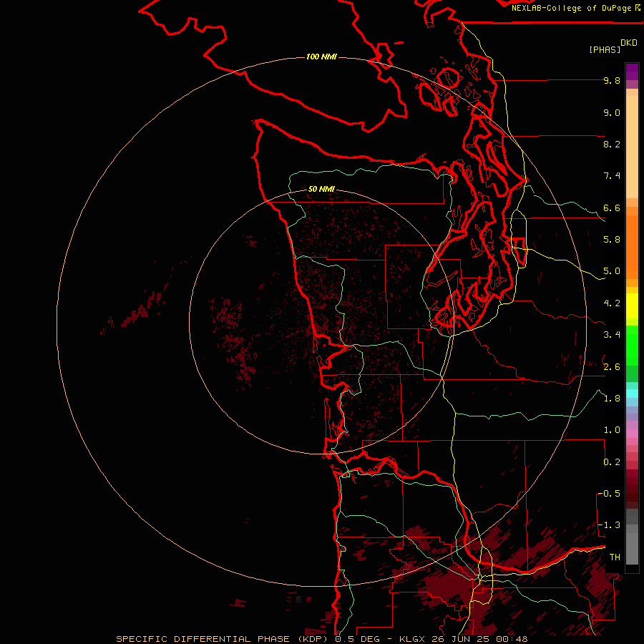The height and width of the screenshot is (644, 644).
Task: Click the 26 JUN 25 date text
Action: 462,639
